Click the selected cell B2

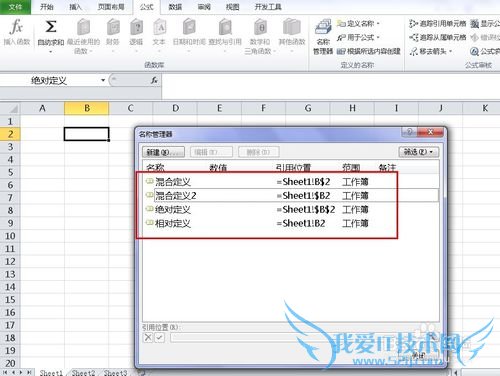[x=87, y=134]
